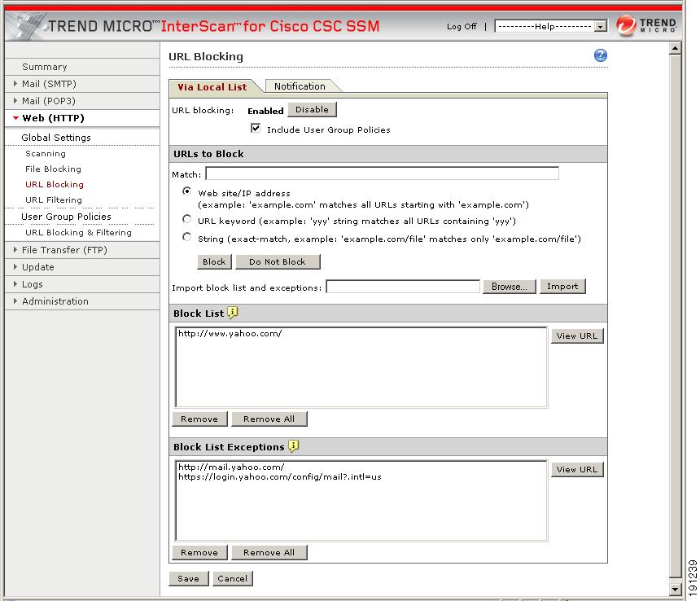Image resolution: width=700 pixels, height=601 pixels.
Task: Open Summary in the sidebar
Action: click(x=45, y=67)
